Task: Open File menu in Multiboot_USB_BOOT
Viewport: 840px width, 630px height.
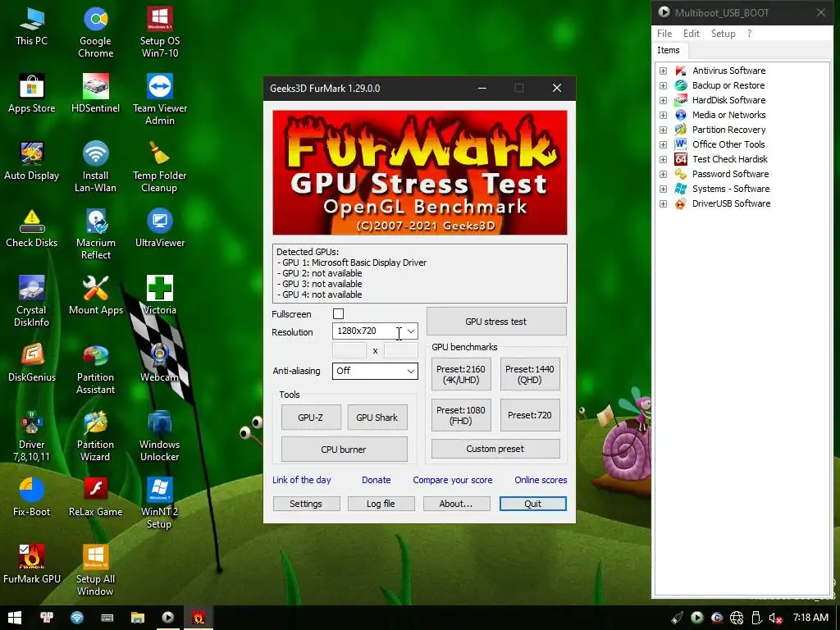Action: click(x=664, y=33)
